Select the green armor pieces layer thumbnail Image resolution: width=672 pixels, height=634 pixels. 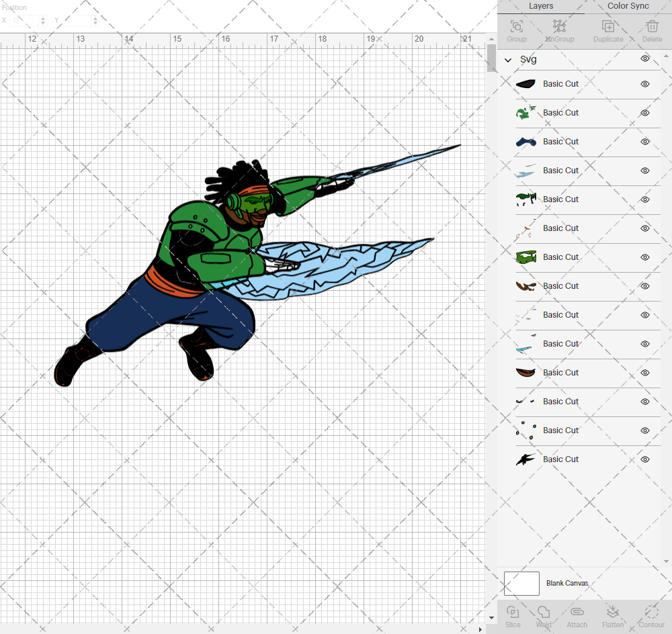(x=526, y=113)
